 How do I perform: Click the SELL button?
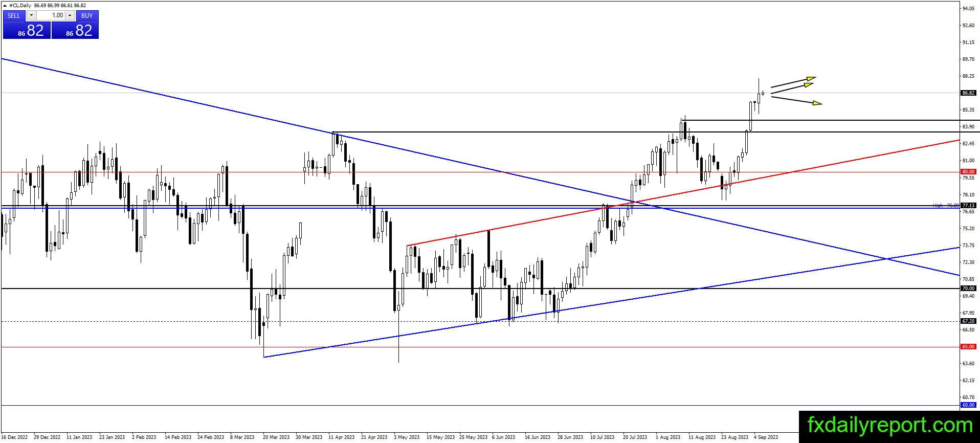pos(14,15)
